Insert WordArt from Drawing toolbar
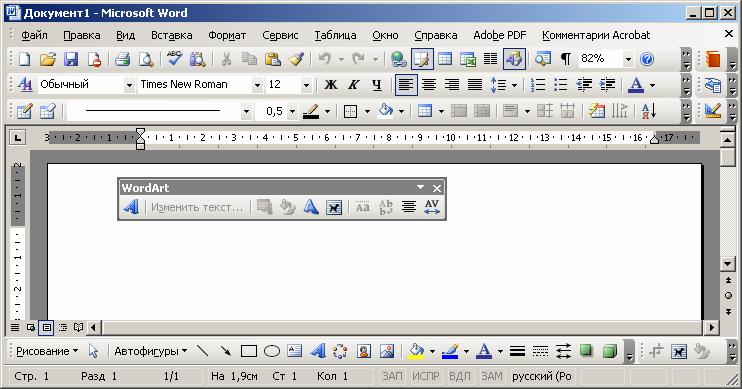 [x=318, y=351]
